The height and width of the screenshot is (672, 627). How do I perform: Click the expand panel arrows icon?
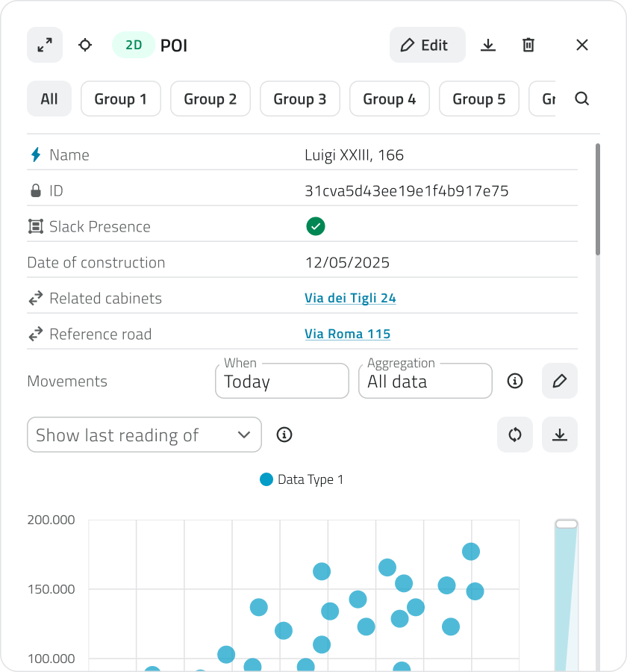45,45
